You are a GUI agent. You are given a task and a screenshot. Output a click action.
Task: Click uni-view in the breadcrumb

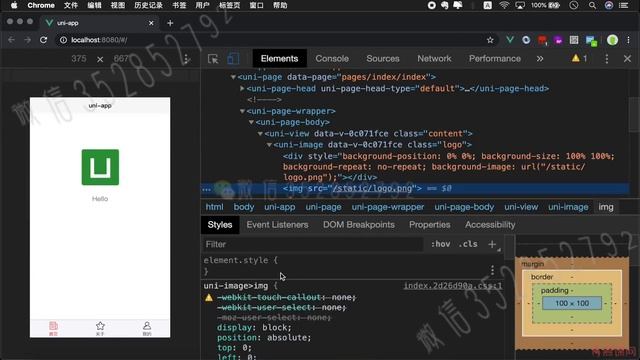point(521,207)
